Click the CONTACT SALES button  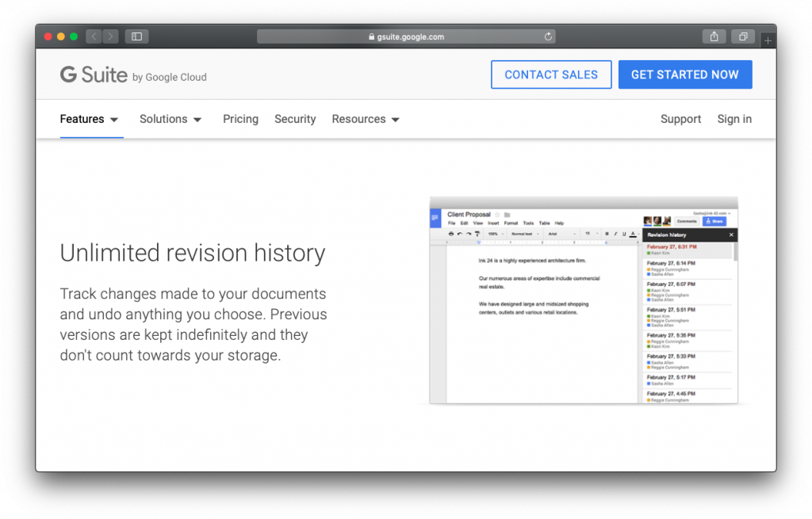551,74
